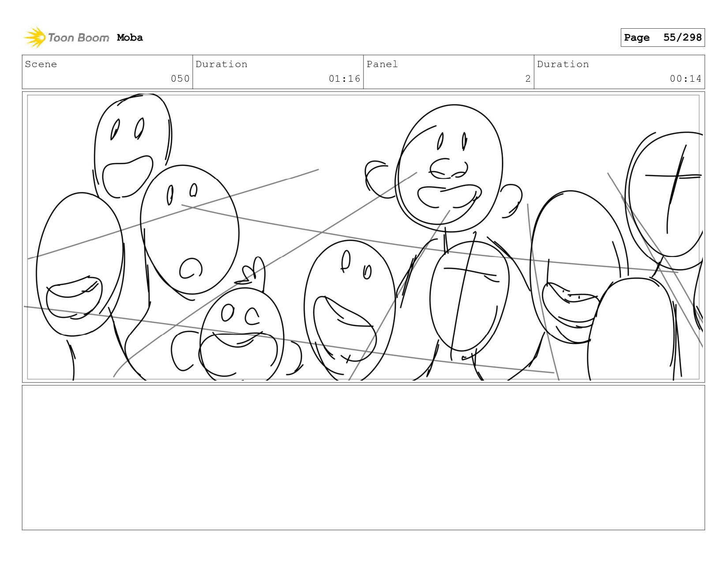This screenshot has width=728, height=563.
Task: Click the Toon Boom starburst logo icon
Action: tap(34, 38)
